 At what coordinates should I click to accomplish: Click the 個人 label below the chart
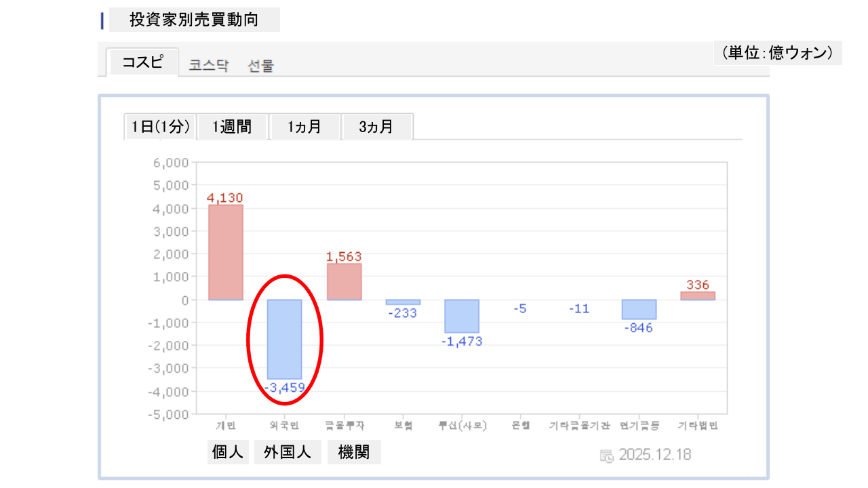tap(228, 453)
